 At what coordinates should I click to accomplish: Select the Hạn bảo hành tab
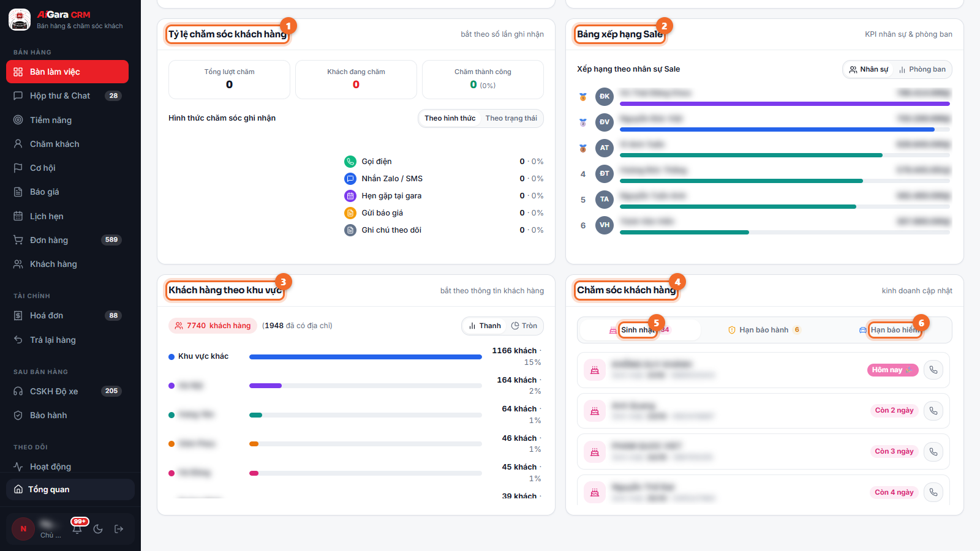tap(764, 330)
